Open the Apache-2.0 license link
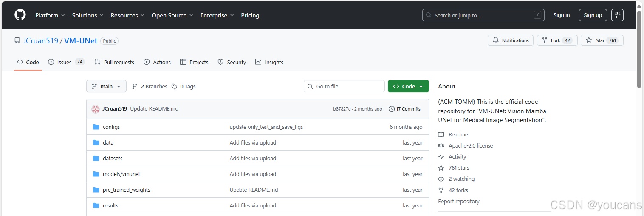Image resolution: width=644 pixels, height=216 pixels. click(471, 145)
